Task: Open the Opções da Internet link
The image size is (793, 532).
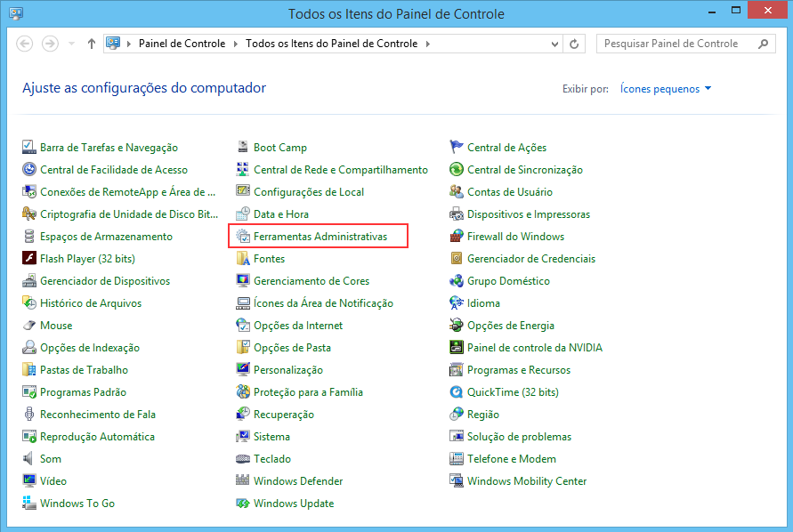Action: (x=298, y=326)
